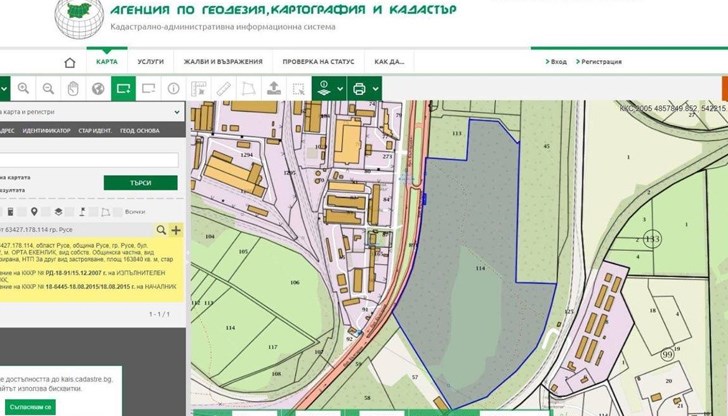The image size is (728, 416).
Task: Click the zoom in magnifier tool
Action: (22, 88)
